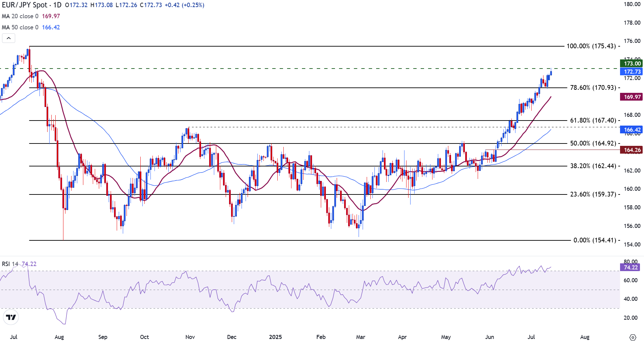The image size is (644, 342).
Task: Select the 78.60% (170.93) Fibonacci level
Action: pos(593,88)
